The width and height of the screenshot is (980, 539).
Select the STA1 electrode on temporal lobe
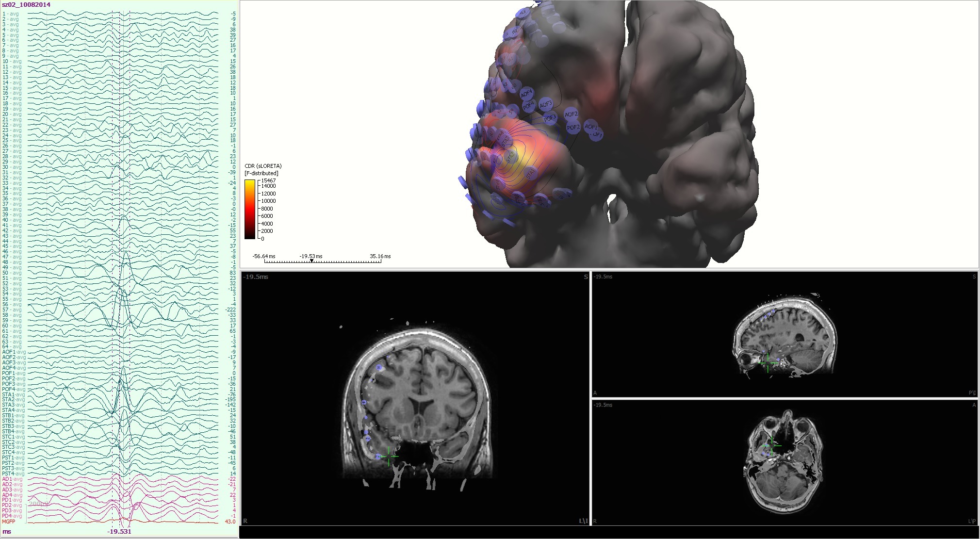point(531,173)
